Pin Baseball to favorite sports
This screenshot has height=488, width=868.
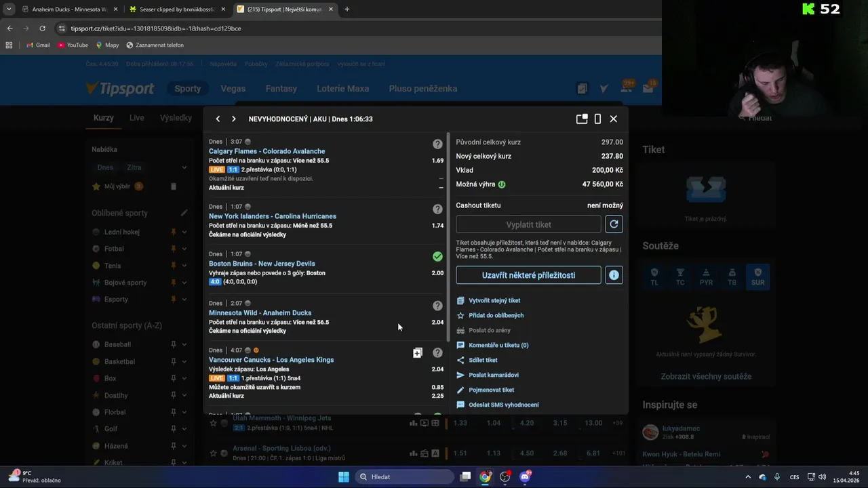tap(174, 344)
